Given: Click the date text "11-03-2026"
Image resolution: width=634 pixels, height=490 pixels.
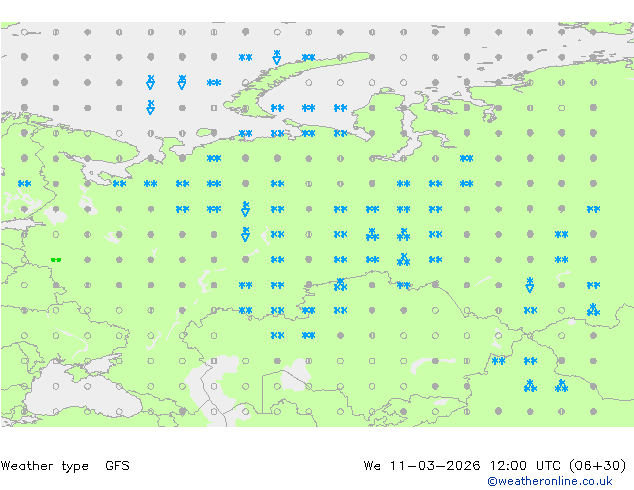Looking at the screenshot, I should coord(435,466).
